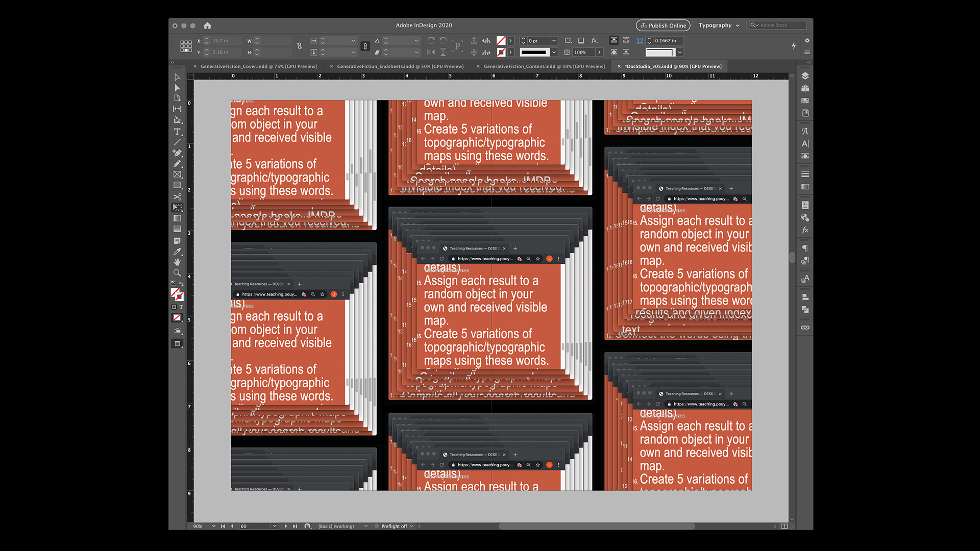Image resolution: width=980 pixels, height=551 pixels.
Task: Click the drop shadow icon
Action: (581, 40)
